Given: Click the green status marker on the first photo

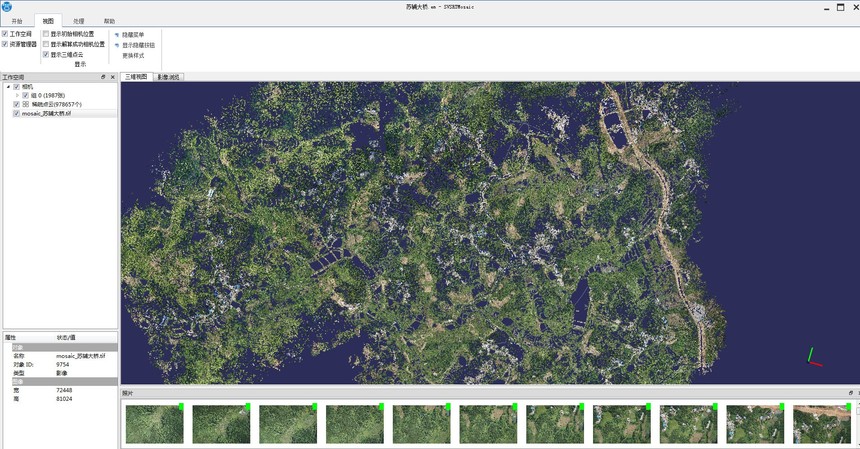Looking at the screenshot, I should tap(181, 406).
